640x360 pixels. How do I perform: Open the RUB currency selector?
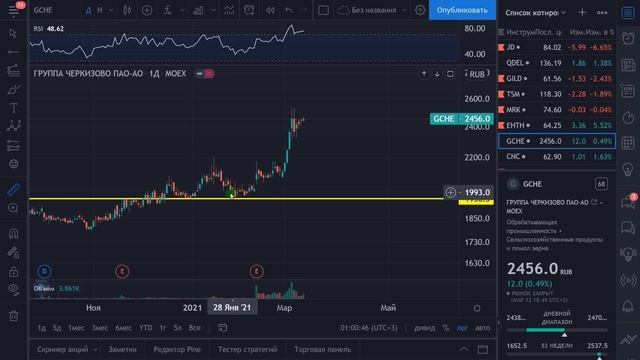click(x=477, y=74)
